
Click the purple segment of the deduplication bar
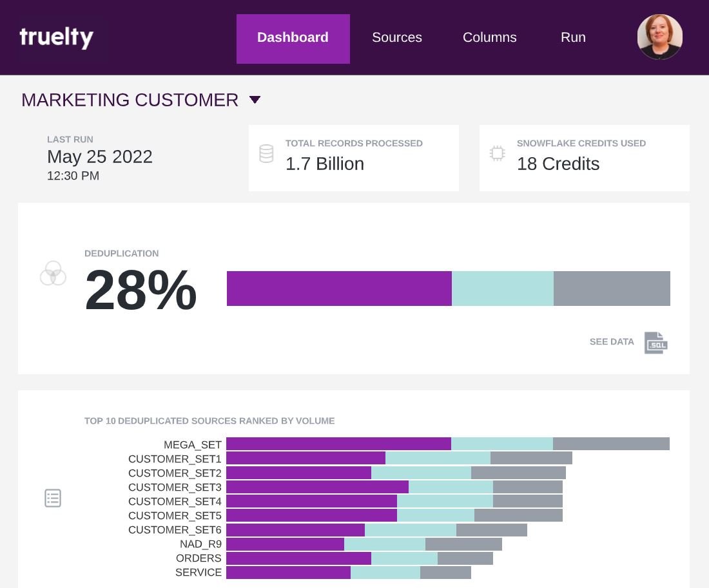coord(338,288)
